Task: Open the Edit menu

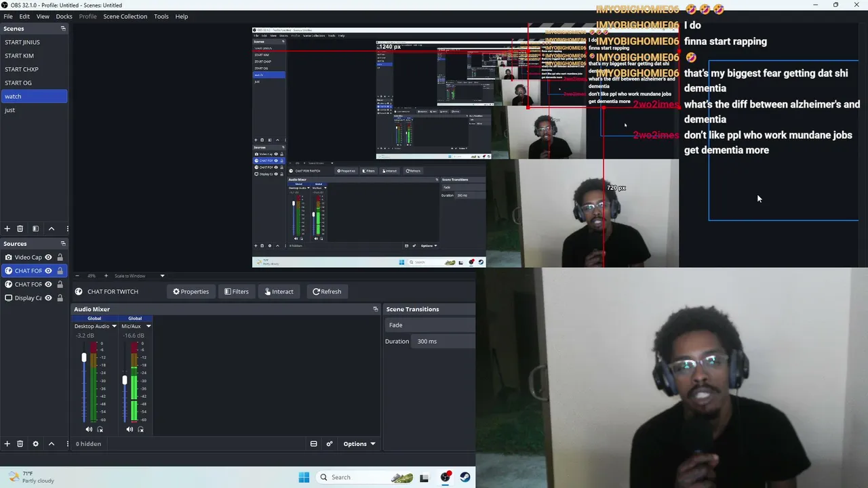Action: (24, 16)
